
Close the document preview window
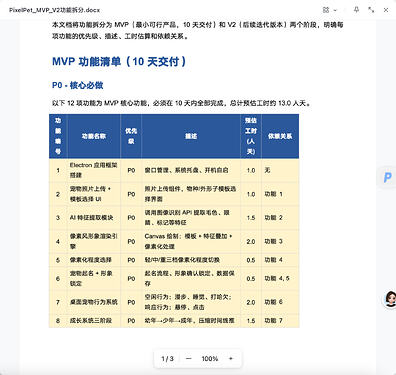point(386,10)
